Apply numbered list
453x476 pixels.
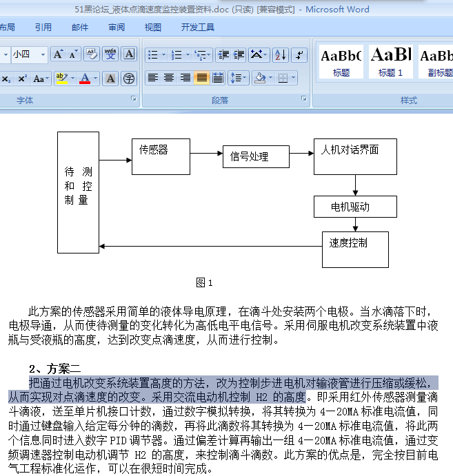click(177, 55)
